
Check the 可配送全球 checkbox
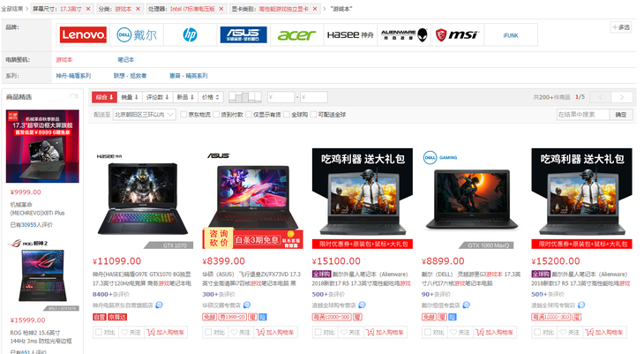314,115
